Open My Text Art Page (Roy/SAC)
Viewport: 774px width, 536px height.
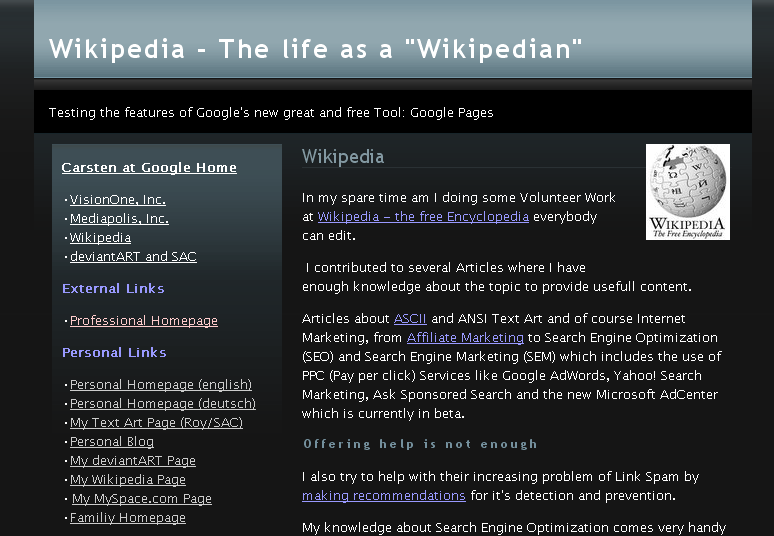pos(156,423)
